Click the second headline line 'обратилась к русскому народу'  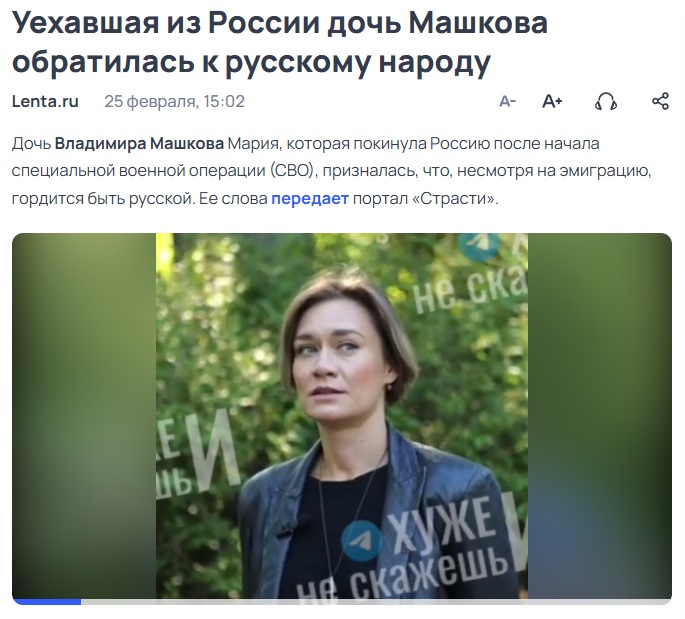[252, 61]
